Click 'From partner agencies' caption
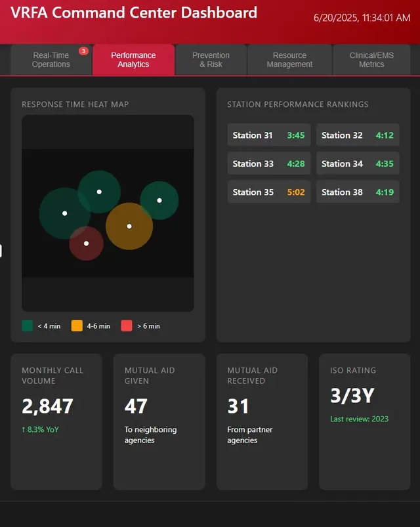This screenshot has width=420, height=527. tap(249, 435)
